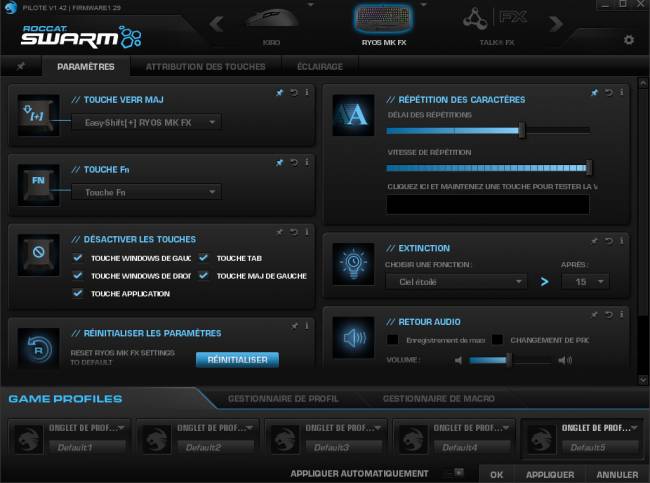Pin the Désactiver les touches panel
Image resolution: width=650 pixels, height=483 pixels.
pos(280,232)
